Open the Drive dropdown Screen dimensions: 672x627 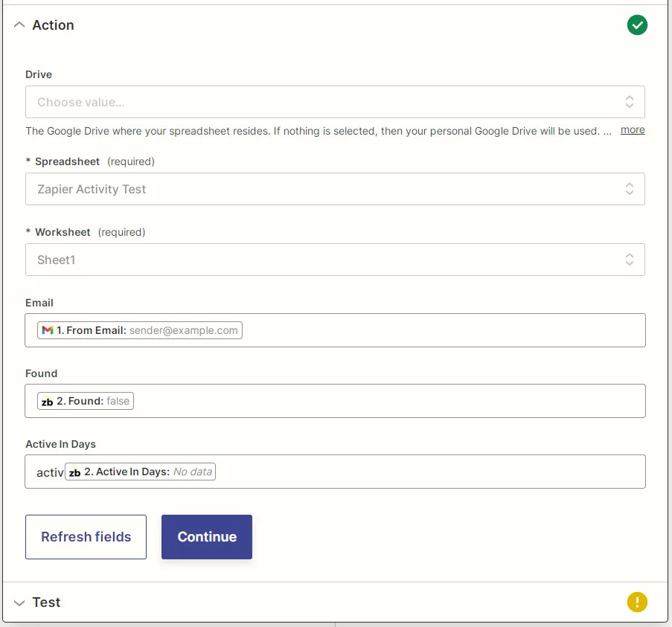click(335, 101)
